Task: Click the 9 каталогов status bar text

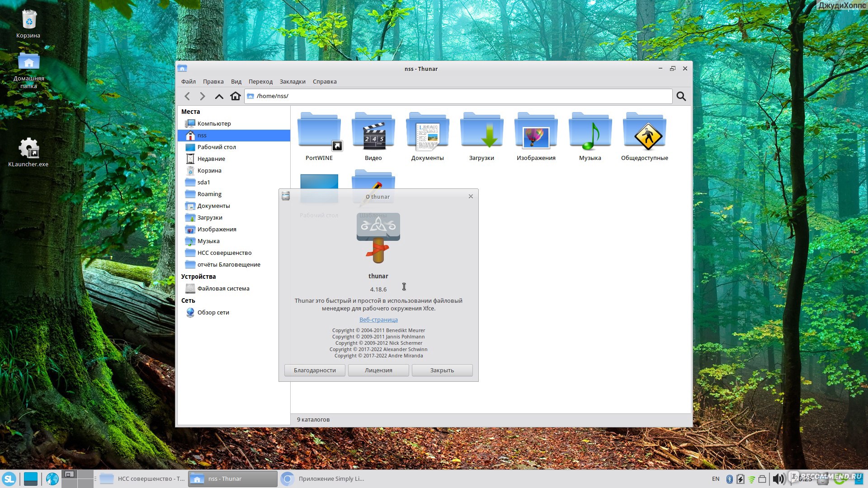Action: point(313,419)
